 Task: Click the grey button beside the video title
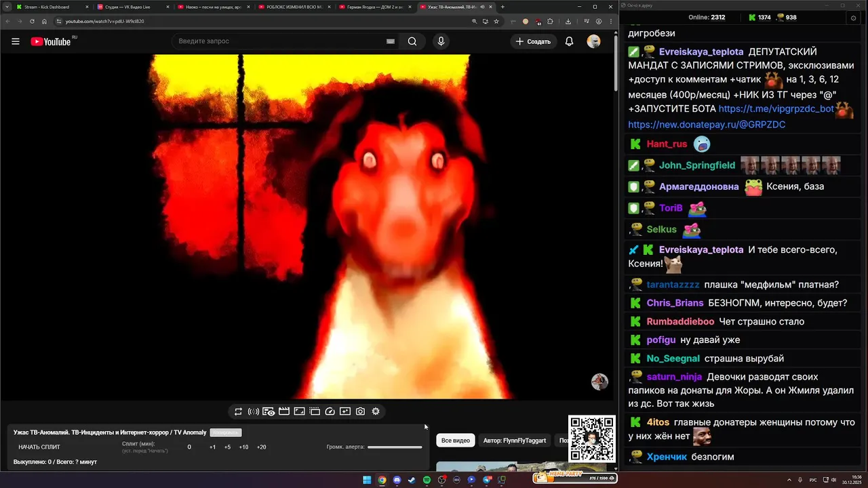point(226,432)
